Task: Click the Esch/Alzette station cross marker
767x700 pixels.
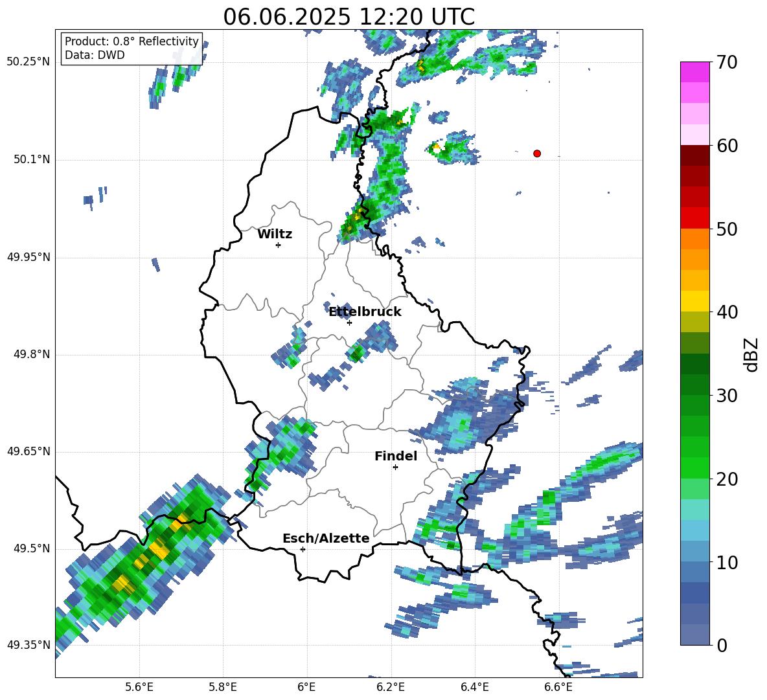Action: tap(303, 549)
